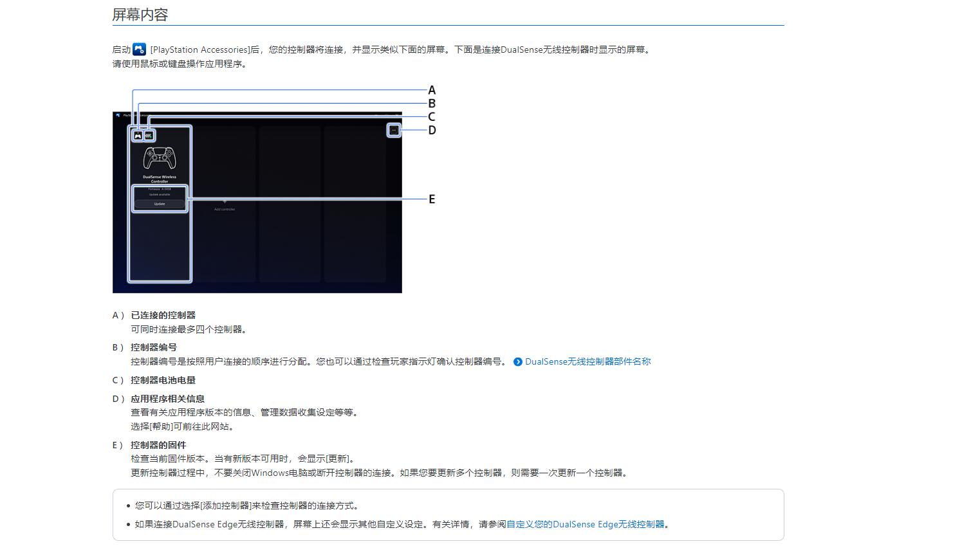This screenshot has width=980, height=555.
Task: Click the controller number icon in the diagram
Action: 138,136
